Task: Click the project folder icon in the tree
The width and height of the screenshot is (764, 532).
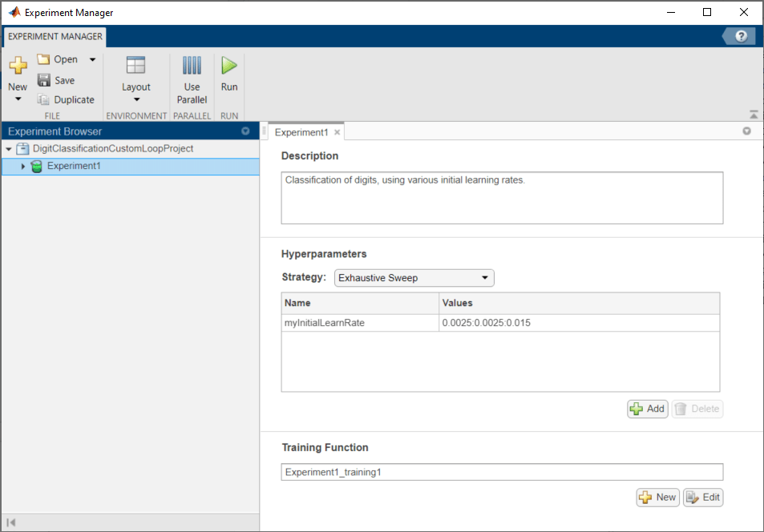Action: click(x=22, y=148)
